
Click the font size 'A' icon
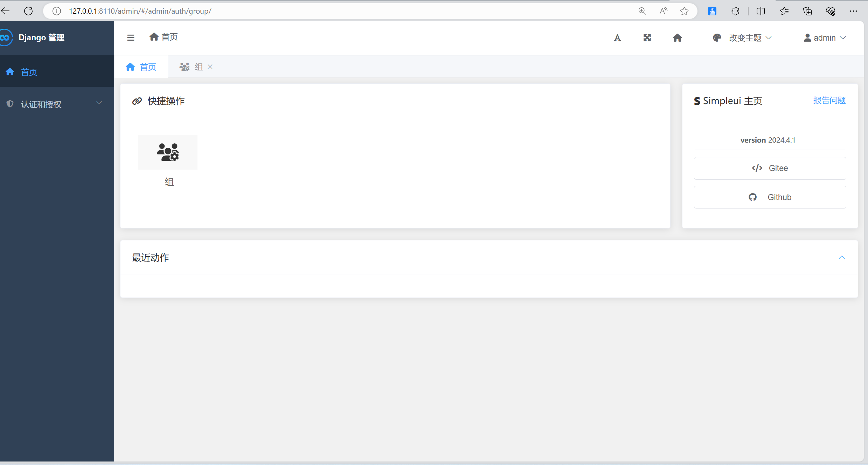(x=617, y=38)
